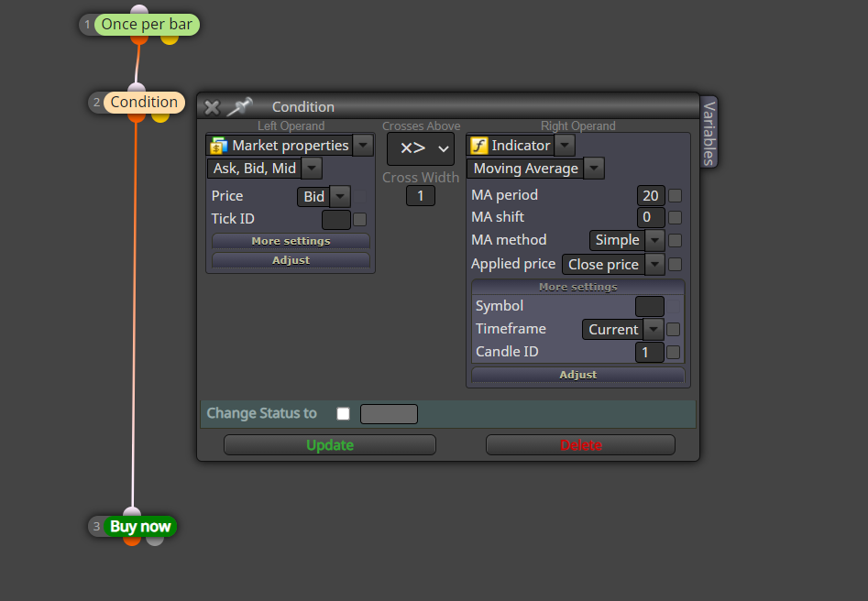This screenshot has width=868, height=601.
Task: Click the input connector atop Condition node
Action: (137, 87)
